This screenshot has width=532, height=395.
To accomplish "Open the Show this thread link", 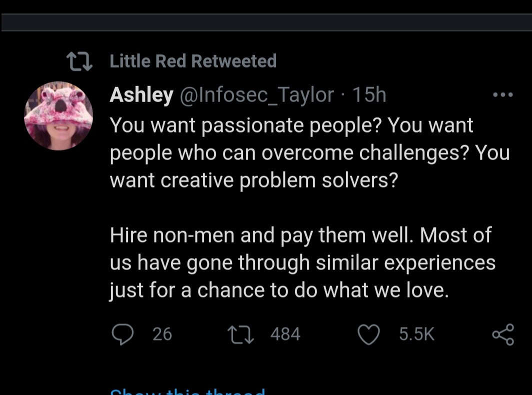I will [x=187, y=391].
